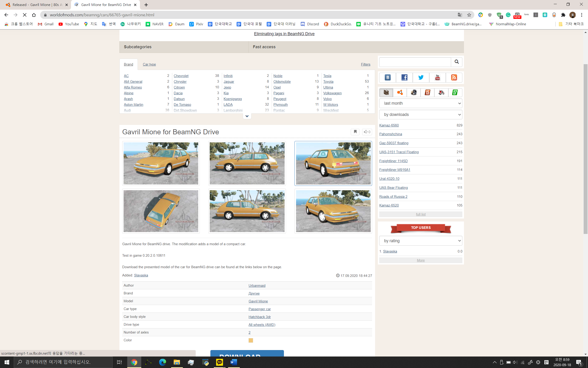Viewport: 588px width, 368px height.
Task: Open a new browser tab
Action: tap(146, 5)
